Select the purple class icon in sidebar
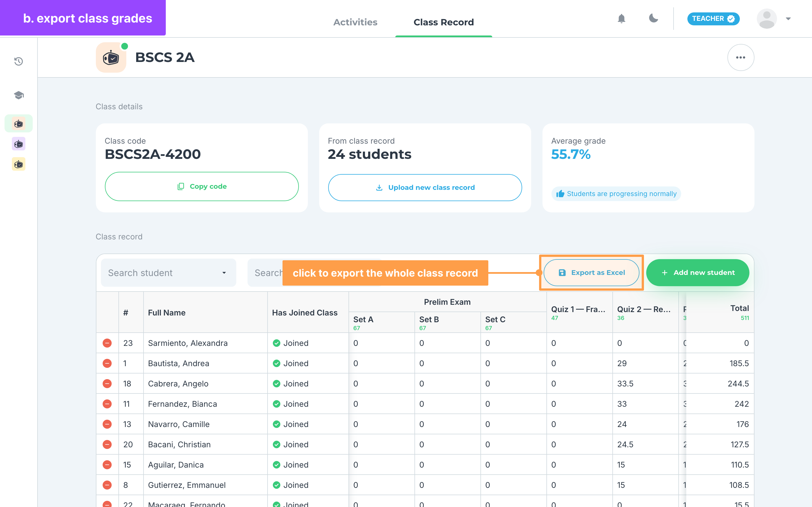This screenshot has width=812, height=507. [x=19, y=144]
